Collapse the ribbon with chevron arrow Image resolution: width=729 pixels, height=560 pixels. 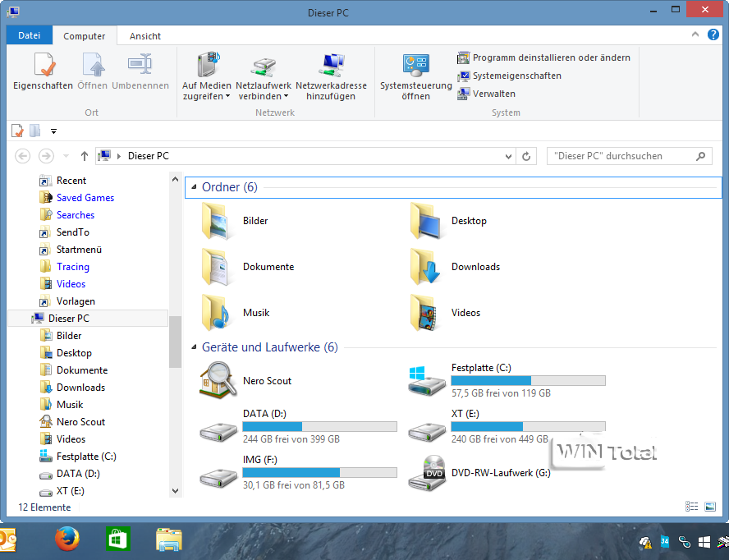(695, 34)
